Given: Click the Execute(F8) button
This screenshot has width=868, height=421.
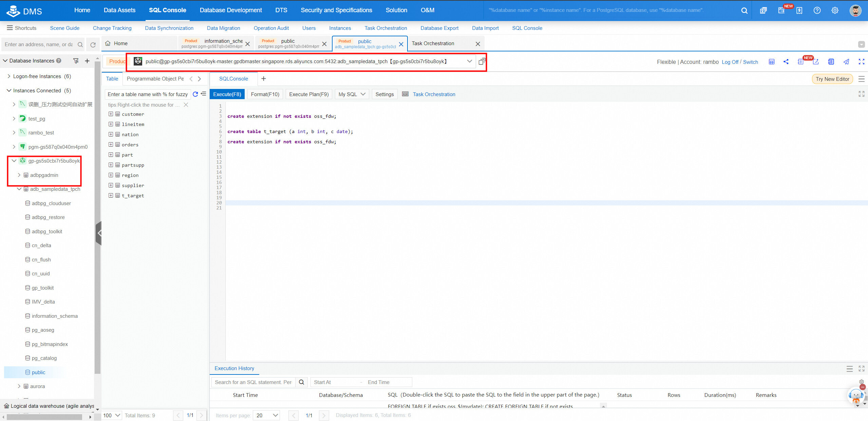Looking at the screenshot, I should tap(227, 94).
